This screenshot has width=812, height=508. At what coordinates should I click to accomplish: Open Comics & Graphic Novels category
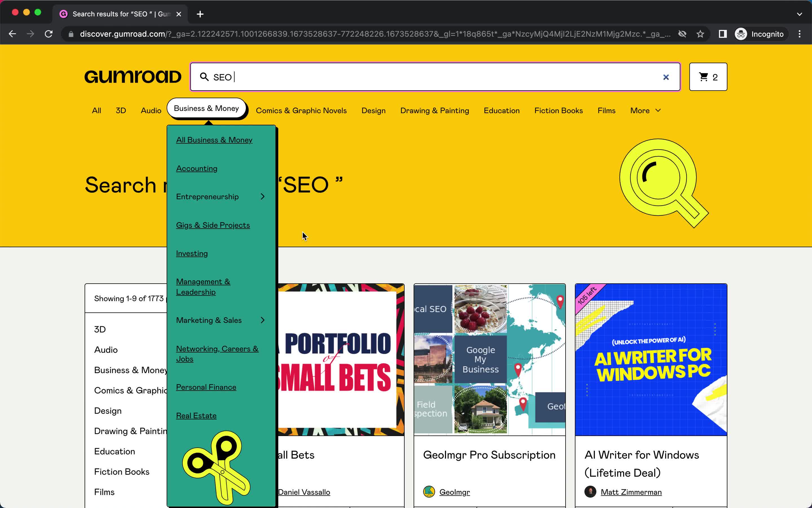301,111
